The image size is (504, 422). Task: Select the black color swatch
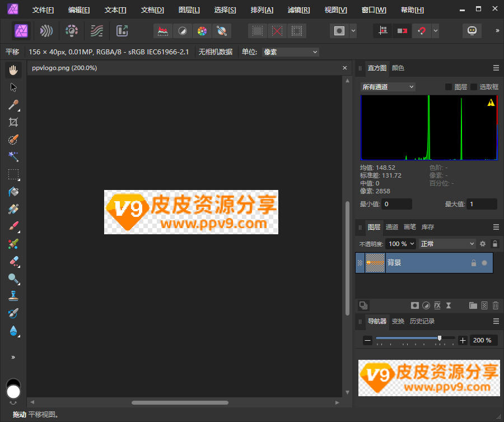pyautogui.click(x=13, y=382)
